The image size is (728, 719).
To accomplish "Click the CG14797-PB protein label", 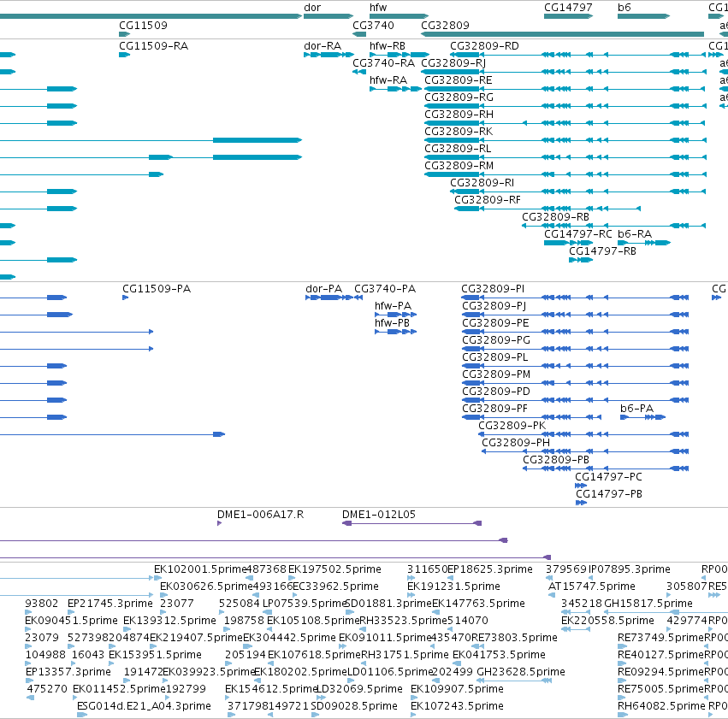I will [x=609, y=494].
